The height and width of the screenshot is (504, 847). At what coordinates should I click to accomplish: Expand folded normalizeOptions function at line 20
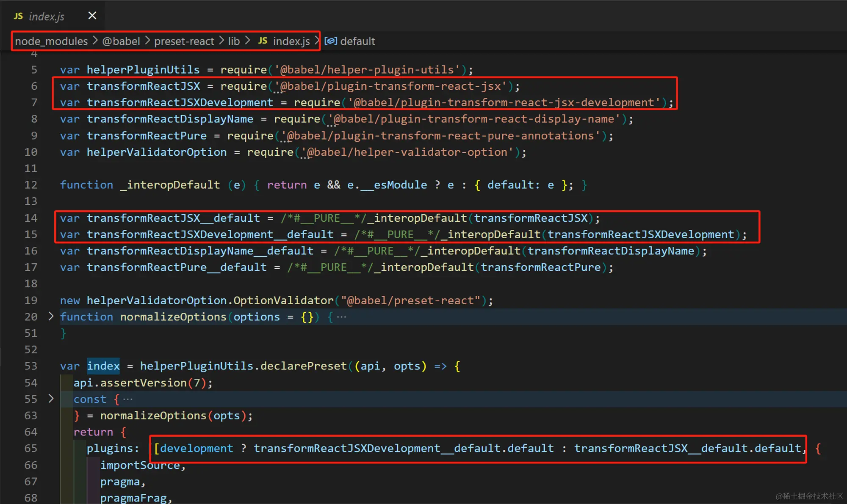51,317
